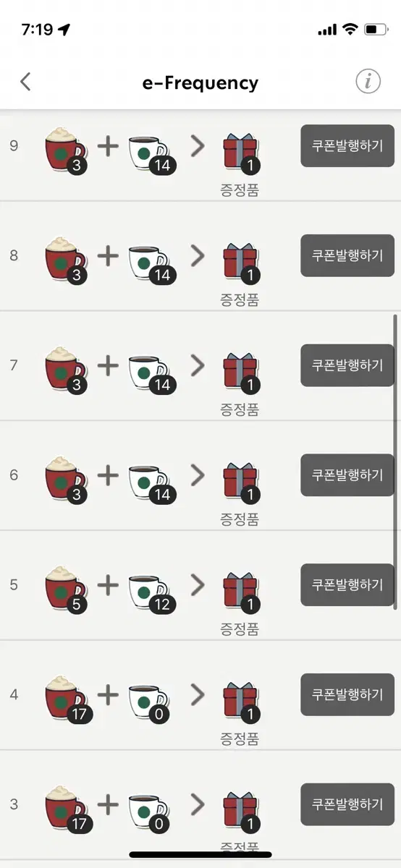Issue coupon for row 6

tap(347, 475)
